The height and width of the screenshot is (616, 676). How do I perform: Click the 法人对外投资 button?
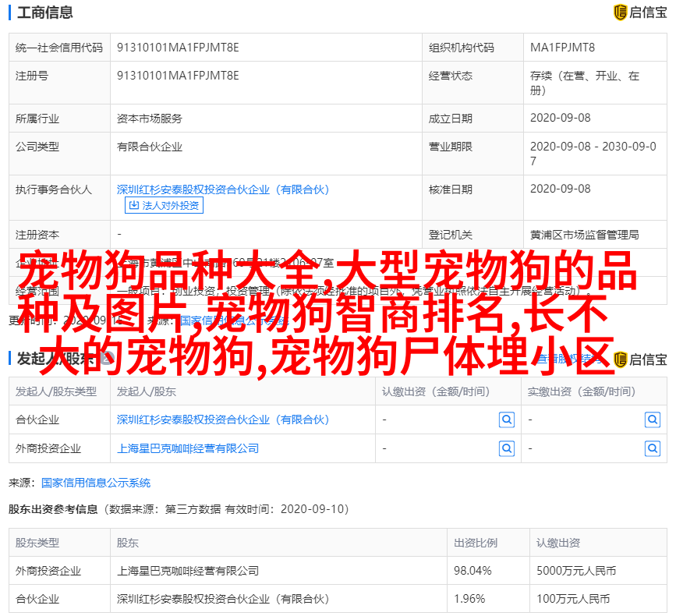point(164,205)
